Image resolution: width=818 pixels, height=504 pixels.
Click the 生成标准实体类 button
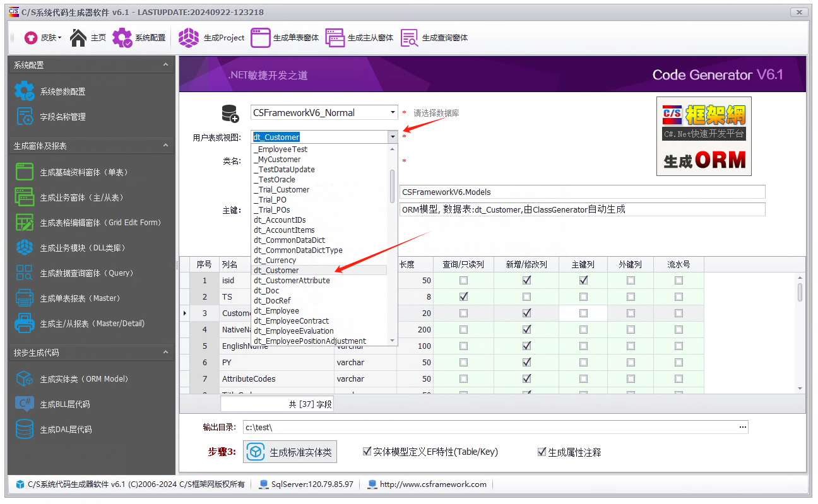tap(290, 452)
